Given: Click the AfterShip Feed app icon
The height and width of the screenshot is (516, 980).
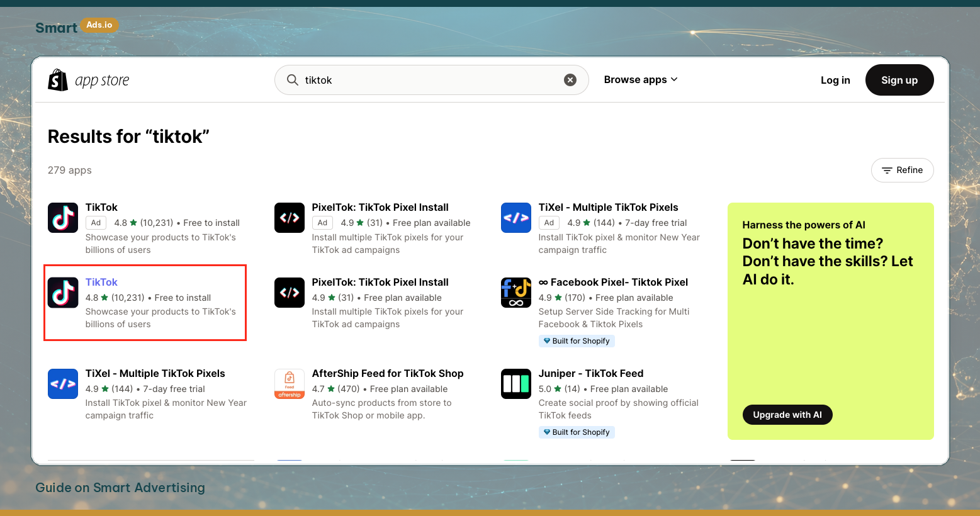Looking at the screenshot, I should (x=290, y=384).
